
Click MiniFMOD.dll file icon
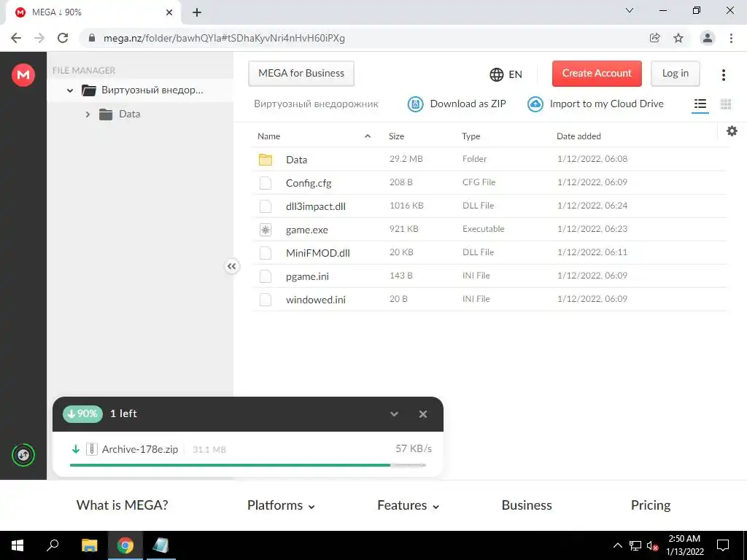(266, 253)
